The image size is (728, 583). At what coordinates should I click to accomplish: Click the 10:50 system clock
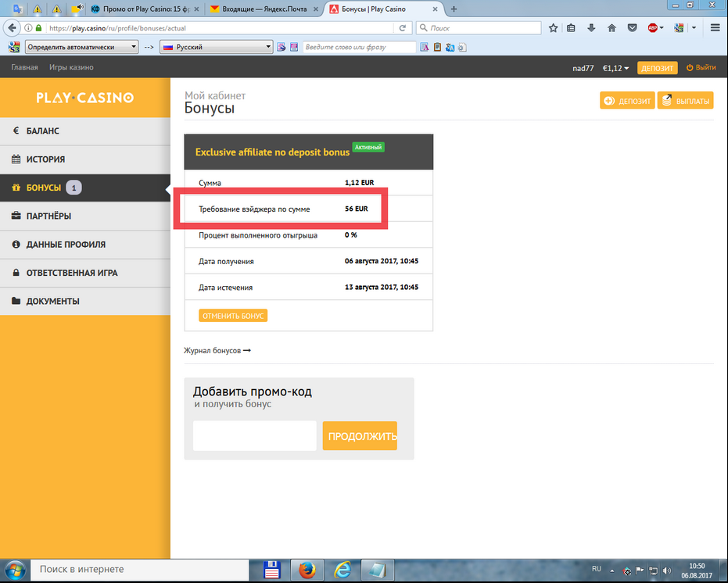tap(697, 566)
